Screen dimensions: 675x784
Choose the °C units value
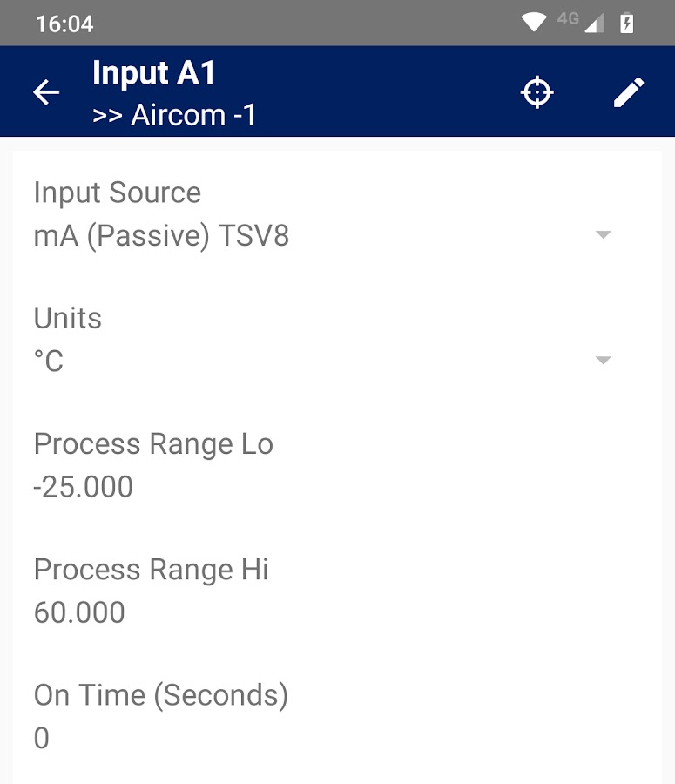[49, 361]
